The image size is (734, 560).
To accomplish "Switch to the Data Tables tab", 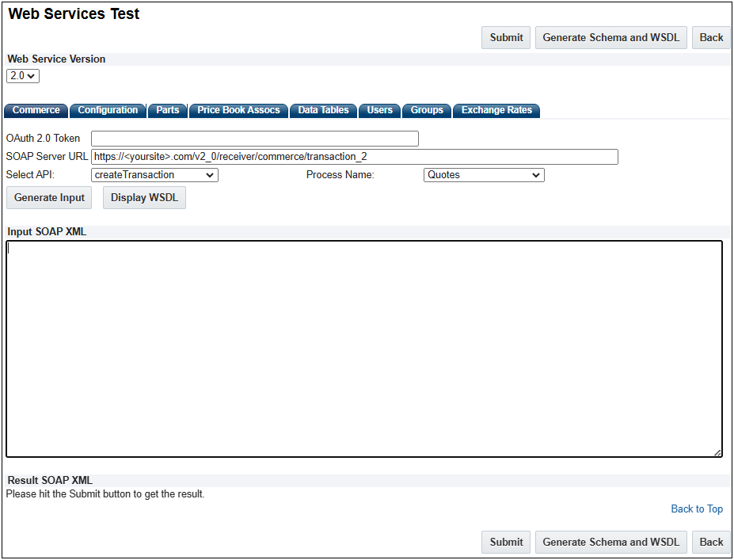I will tap(323, 110).
